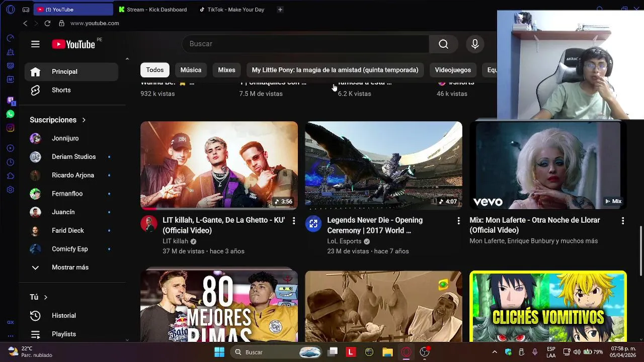Show hidden system tray icons
This screenshot has width=644, height=362.
coord(495,352)
